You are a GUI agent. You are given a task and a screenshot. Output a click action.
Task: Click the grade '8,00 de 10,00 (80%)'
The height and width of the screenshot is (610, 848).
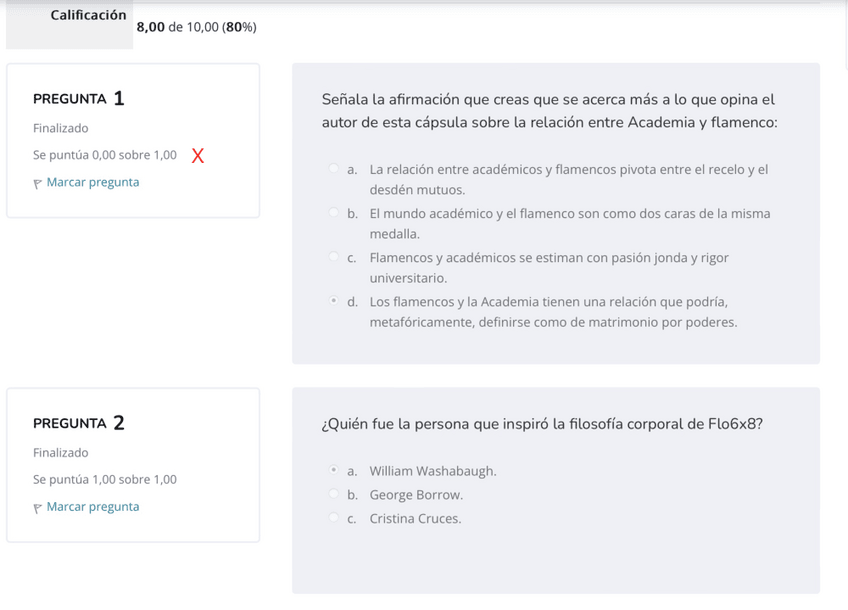(196, 27)
